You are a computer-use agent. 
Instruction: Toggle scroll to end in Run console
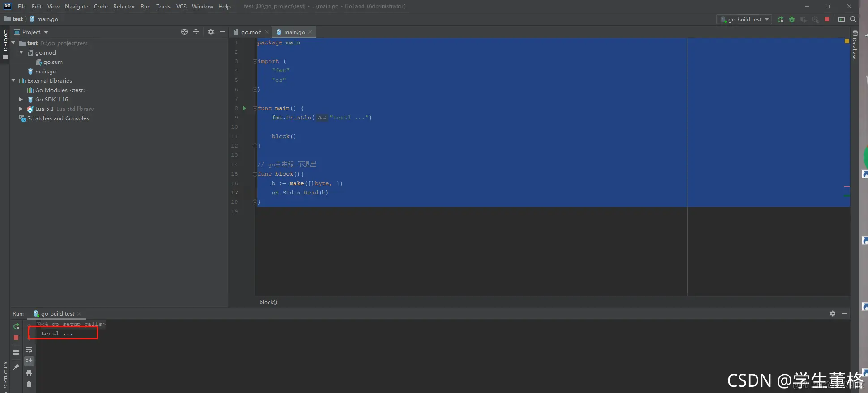29,361
